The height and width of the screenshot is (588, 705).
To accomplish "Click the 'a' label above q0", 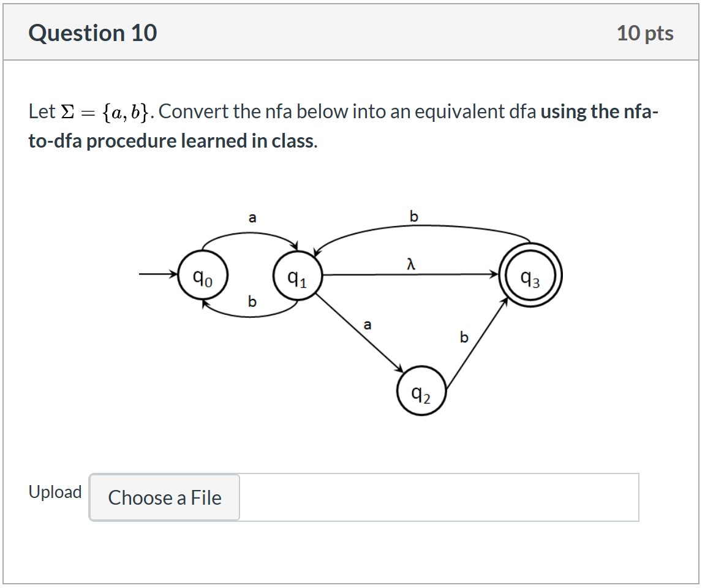I will click(252, 217).
